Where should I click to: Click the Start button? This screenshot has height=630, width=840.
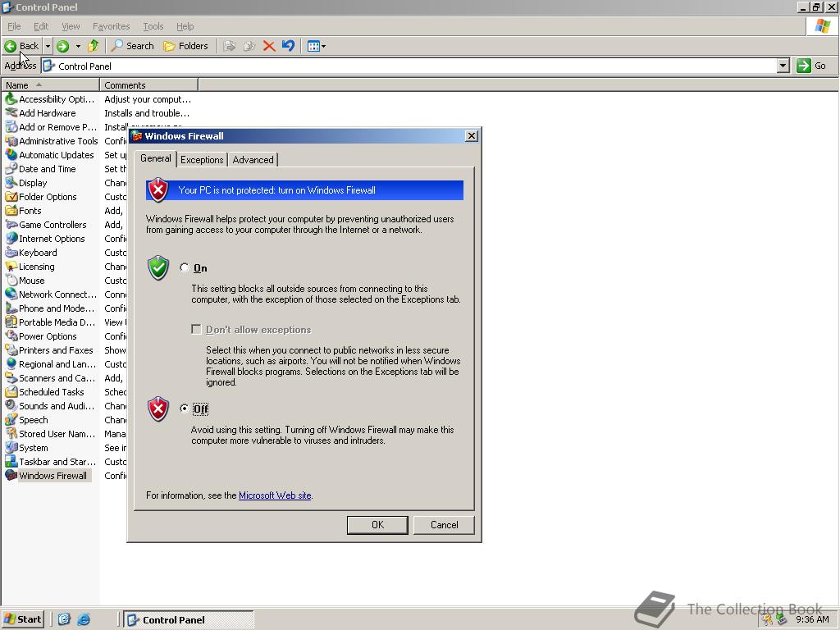point(22,619)
